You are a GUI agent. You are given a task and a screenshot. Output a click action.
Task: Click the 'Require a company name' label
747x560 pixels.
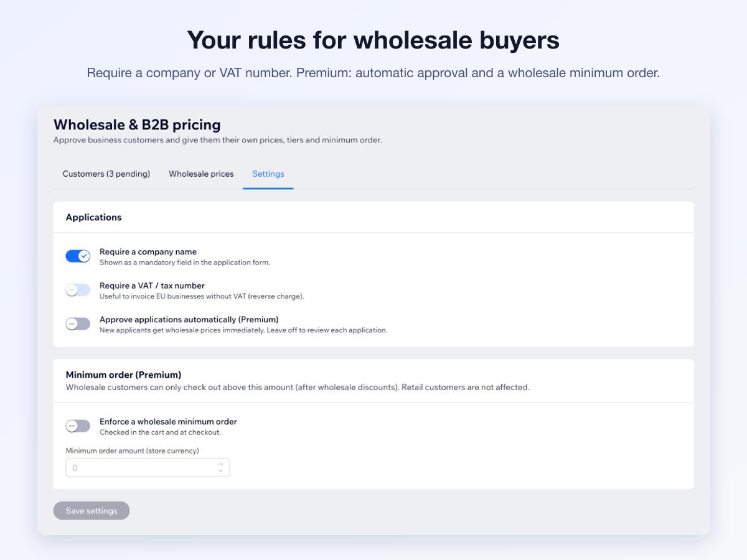pyautogui.click(x=148, y=252)
